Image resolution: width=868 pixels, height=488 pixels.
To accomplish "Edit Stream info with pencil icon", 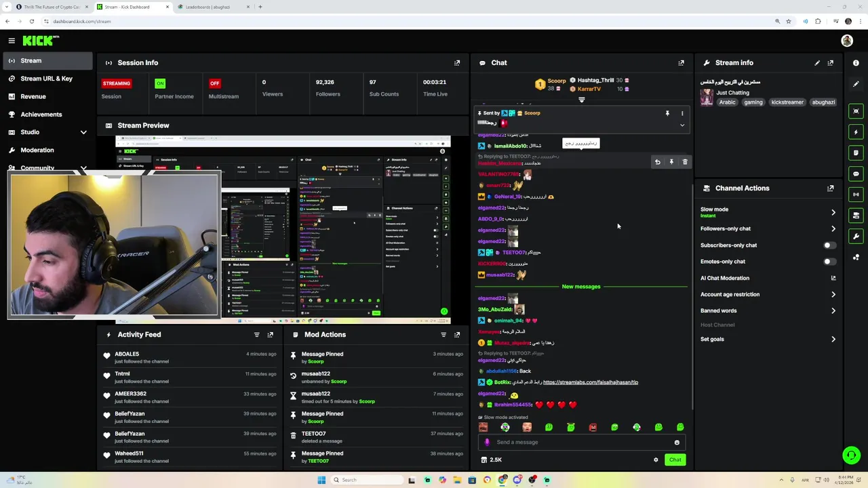I will (x=817, y=62).
